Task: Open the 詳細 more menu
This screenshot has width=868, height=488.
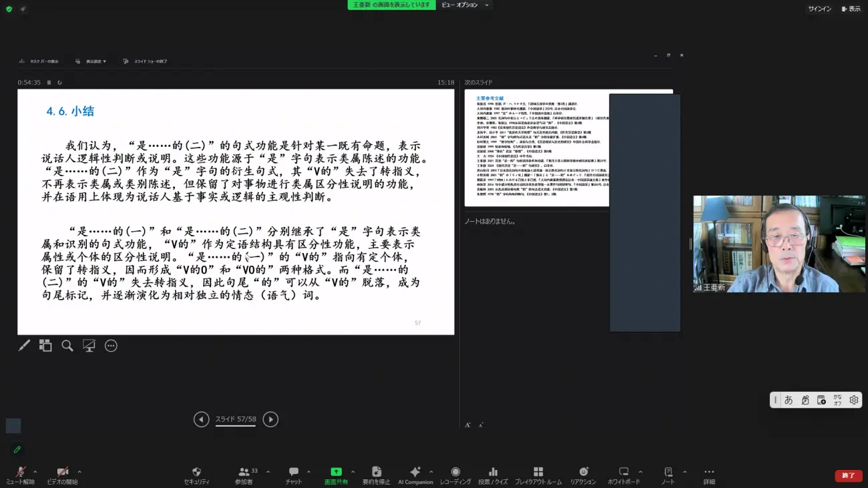Action: point(708,475)
